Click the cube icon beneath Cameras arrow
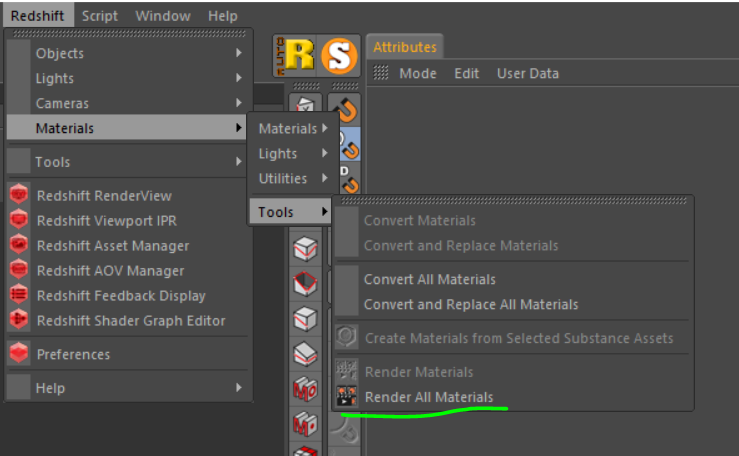The height and width of the screenshot is (456, 739). [x=305, y=105]
